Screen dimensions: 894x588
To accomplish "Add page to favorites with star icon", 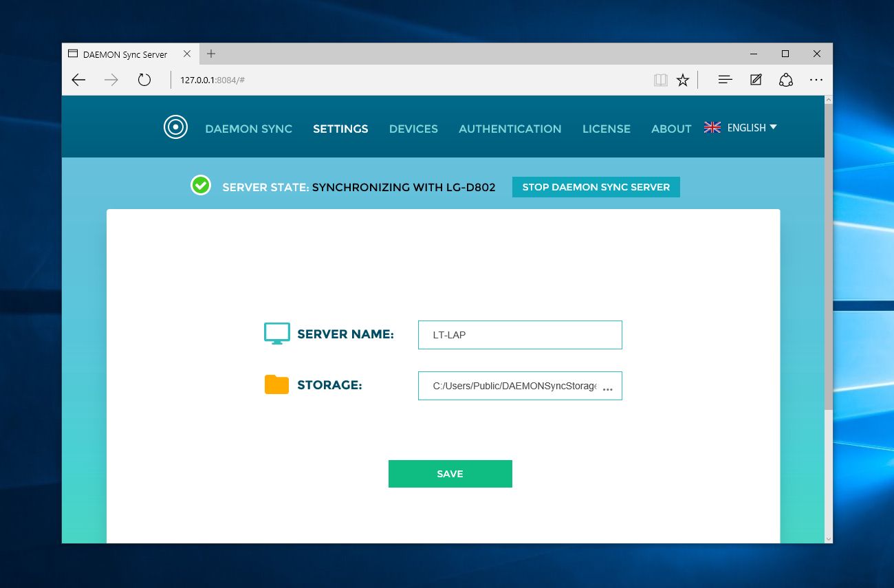I will click(x=682, y=80).
